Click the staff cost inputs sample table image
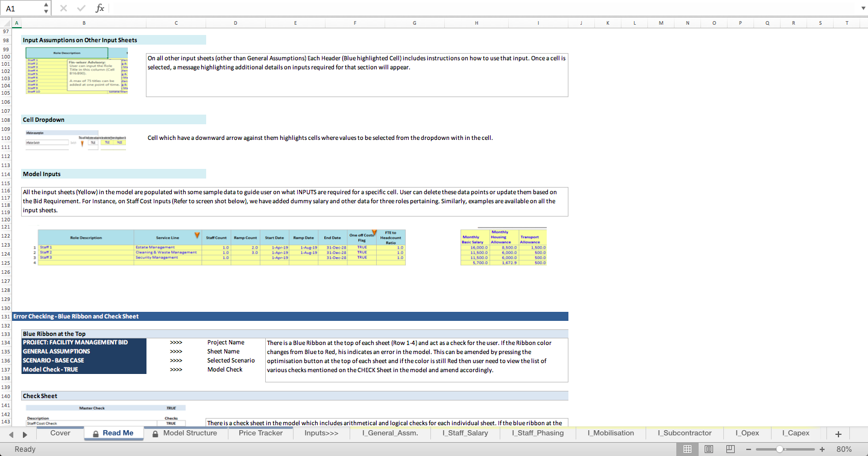Viewport: 868px width, 456px height. coord(220,247)
